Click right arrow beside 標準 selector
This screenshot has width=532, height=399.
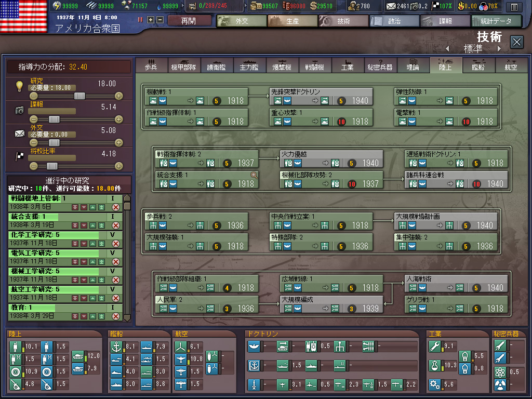[x=499, y=49]
